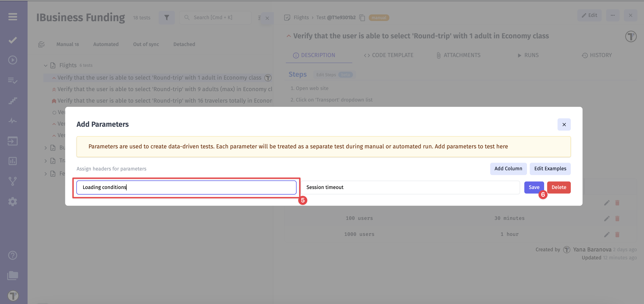Open the more options ellipsis menu
The width and height of the screenshot is (644, 304).
pos(613,16)
